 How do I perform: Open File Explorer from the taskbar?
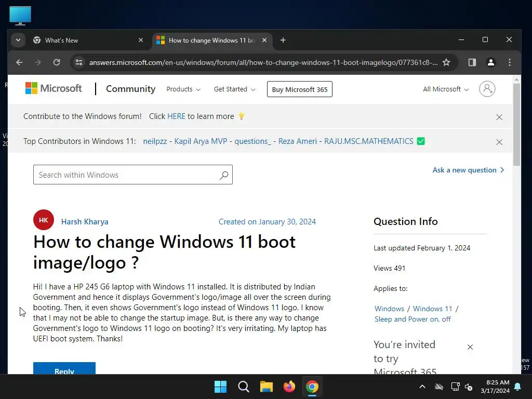tap(267, 387)
